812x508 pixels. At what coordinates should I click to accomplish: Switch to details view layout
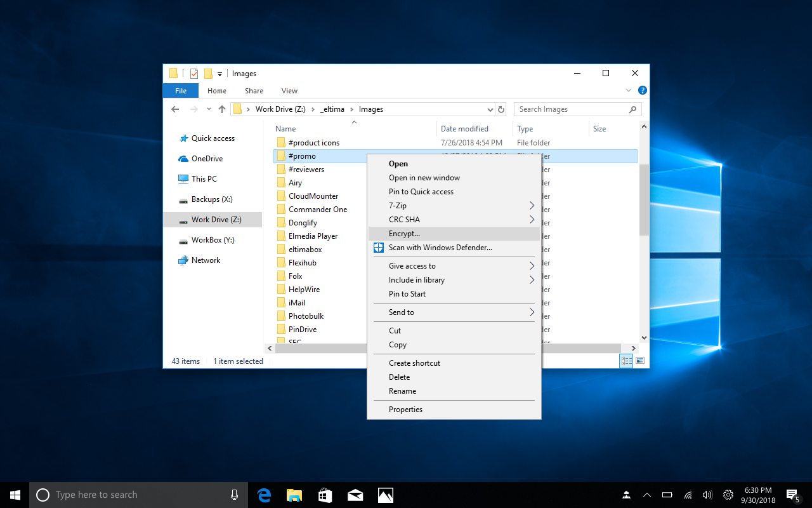626,361
